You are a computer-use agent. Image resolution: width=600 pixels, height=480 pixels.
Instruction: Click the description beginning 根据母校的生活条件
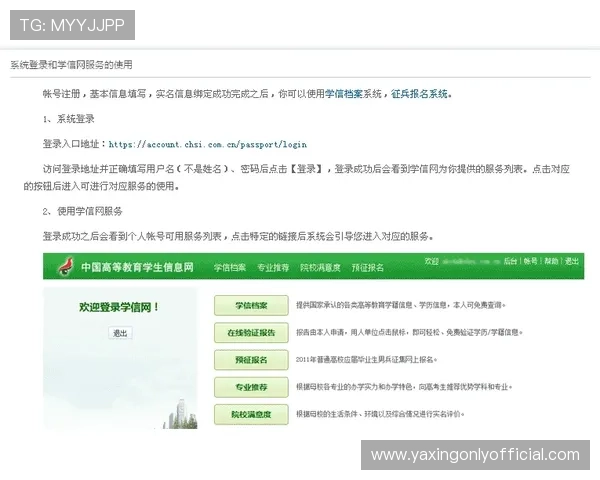click(380, 414)
